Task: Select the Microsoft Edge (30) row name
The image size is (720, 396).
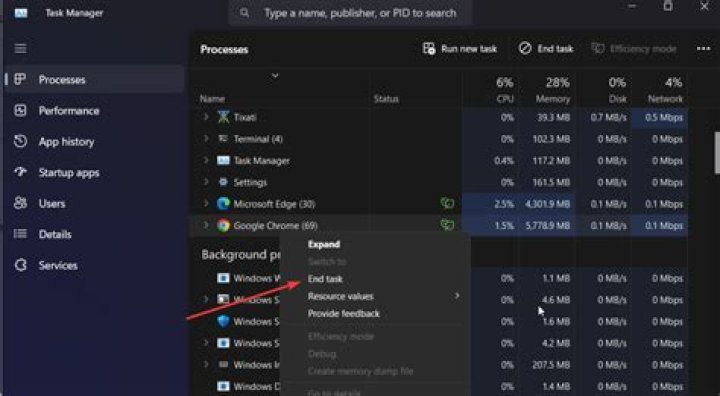Action: [274, 204]
